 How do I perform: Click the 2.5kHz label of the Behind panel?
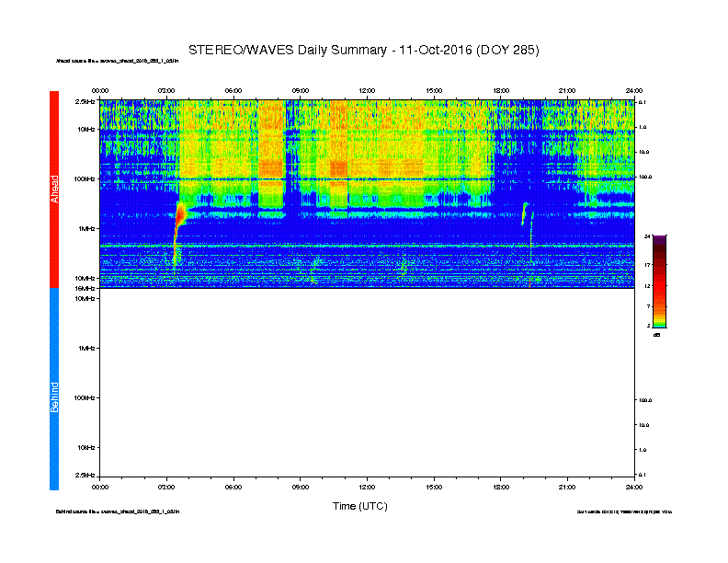click(85, 475)
